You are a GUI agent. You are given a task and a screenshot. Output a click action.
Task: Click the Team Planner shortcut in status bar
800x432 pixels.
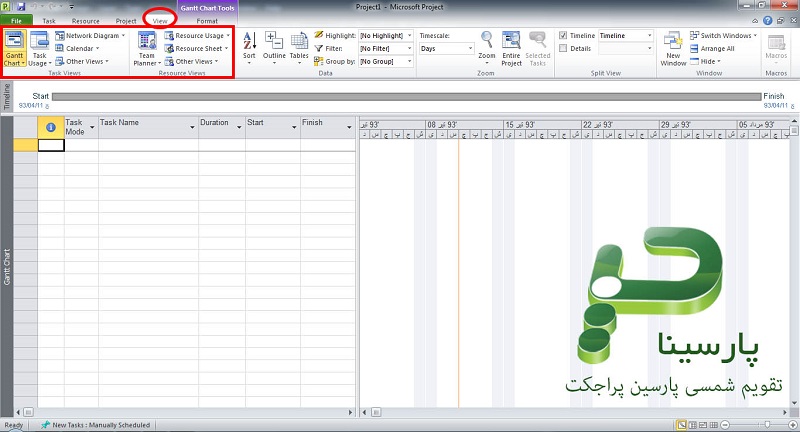coord(703,425)
